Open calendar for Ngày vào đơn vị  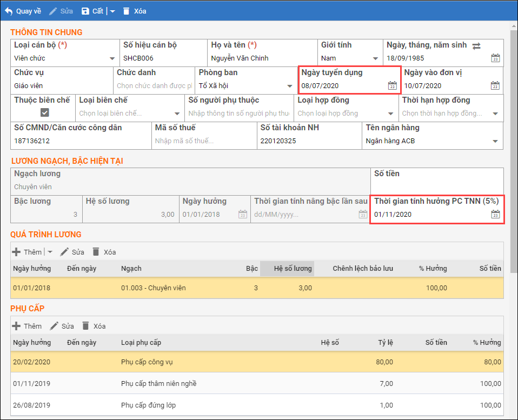coord(495,85)
